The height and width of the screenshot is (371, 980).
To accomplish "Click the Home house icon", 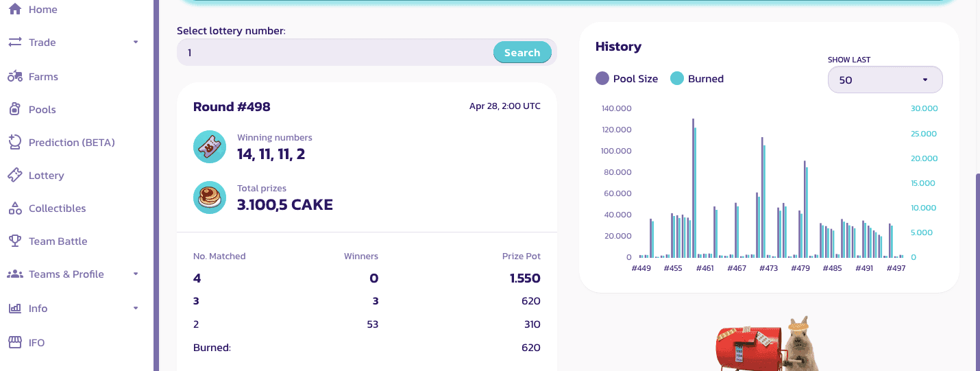I will click(x=15, y=9).
